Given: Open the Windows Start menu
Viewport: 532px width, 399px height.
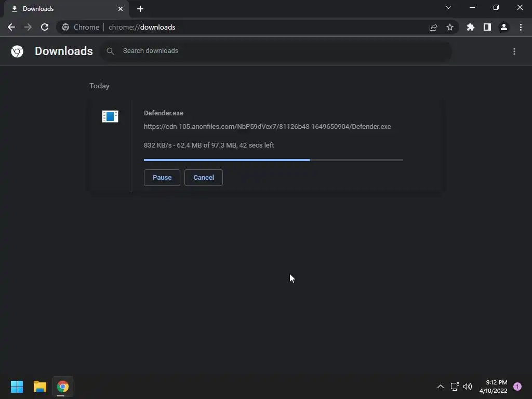Looking at the screenshot, I should click(x=17, y=387).
